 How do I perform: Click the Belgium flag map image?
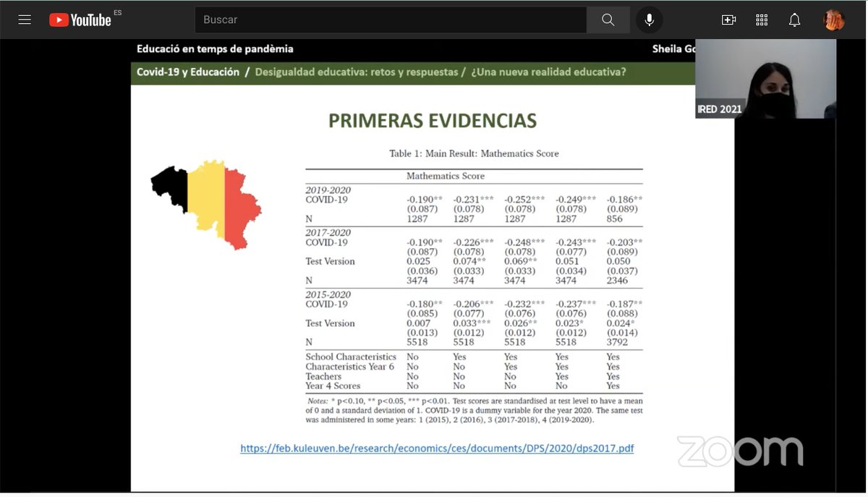click(206, 205)
